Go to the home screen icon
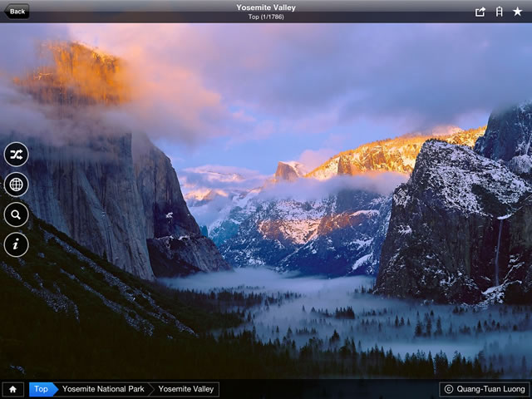Image resolution: width=532 pixels, height=399 pixels. click(13, 389)
